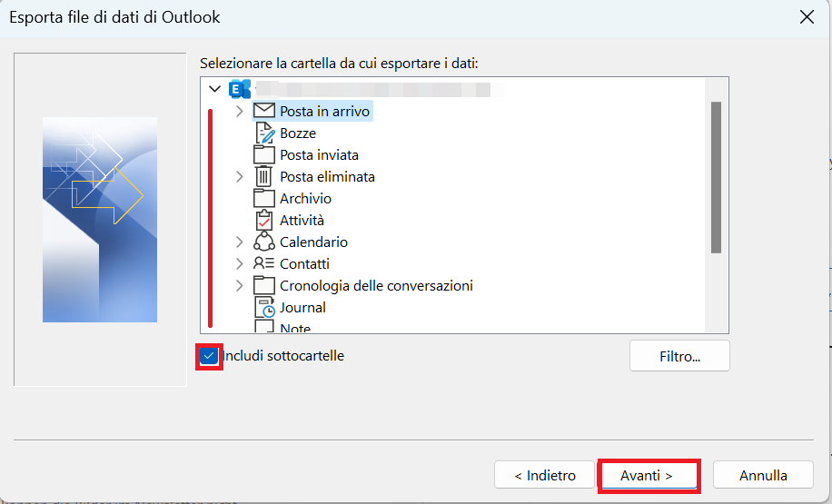The image size is (832, 504).
Task: Click the Cronologia delle conversazioni folder icon
Action: [263, 285]
